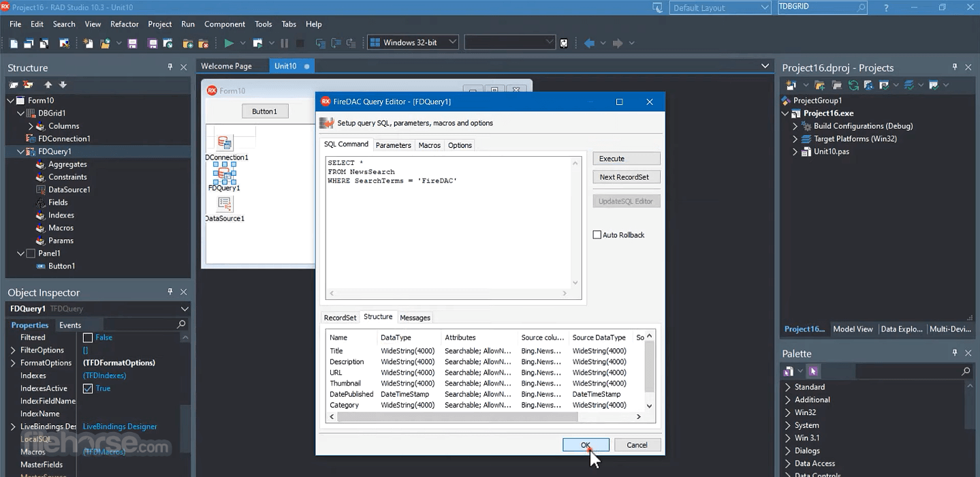This screenshot has height=477, width=980.
Task: Click the Palette search field
Action: pos(913,371)
